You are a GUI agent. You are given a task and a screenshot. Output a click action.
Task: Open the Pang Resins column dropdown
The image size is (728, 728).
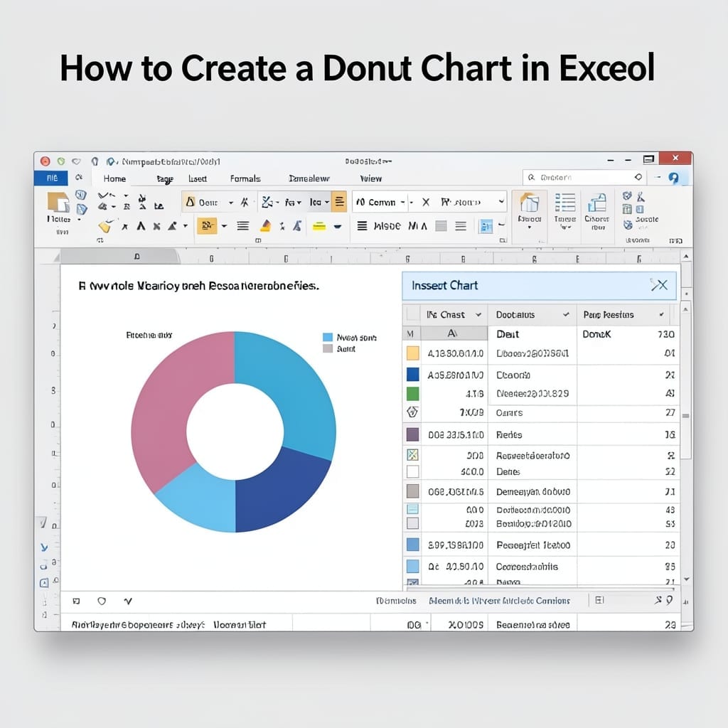pos(661,315)
